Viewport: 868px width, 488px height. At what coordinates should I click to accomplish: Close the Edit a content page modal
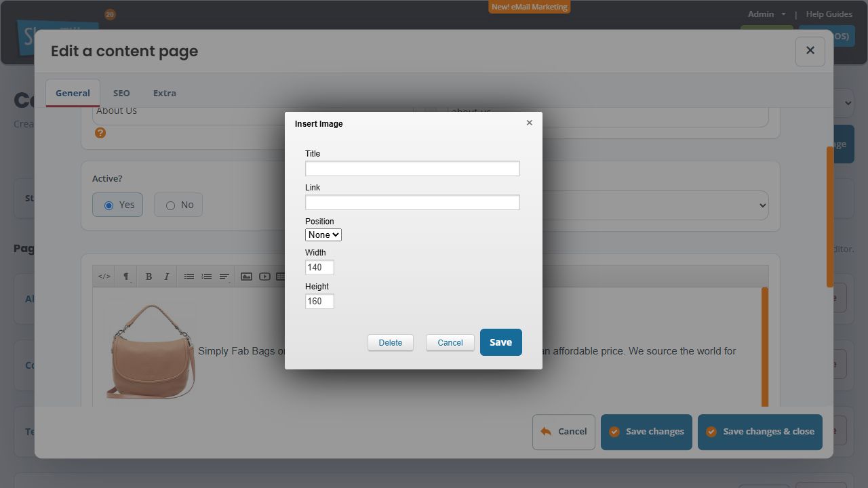click(x=810, y=51)
